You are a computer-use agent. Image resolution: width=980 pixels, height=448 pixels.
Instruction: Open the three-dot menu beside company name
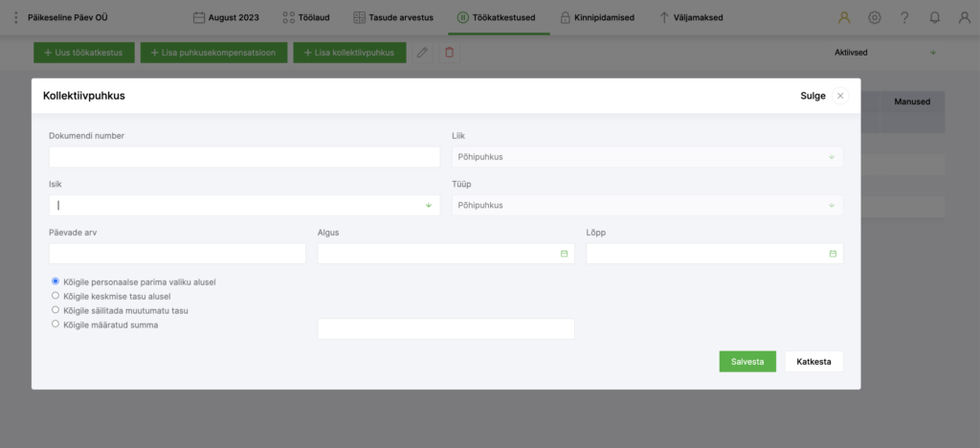pos(16,17)
